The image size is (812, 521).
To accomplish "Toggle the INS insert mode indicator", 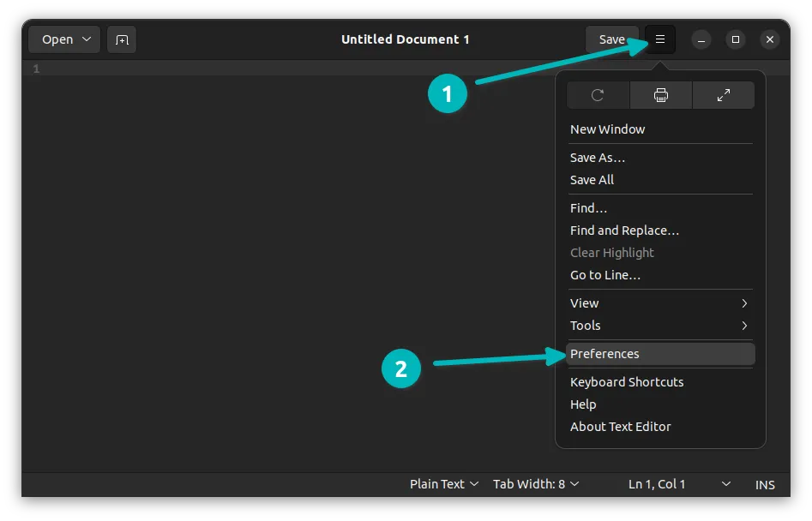I will [765, 485].
